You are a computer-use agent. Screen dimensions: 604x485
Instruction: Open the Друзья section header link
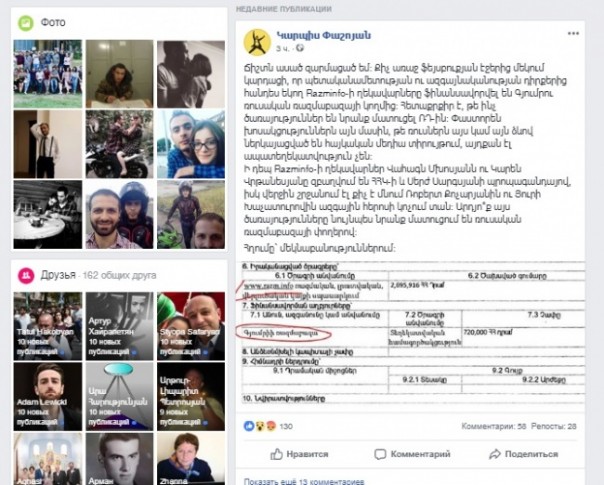[x=58, y=275]
